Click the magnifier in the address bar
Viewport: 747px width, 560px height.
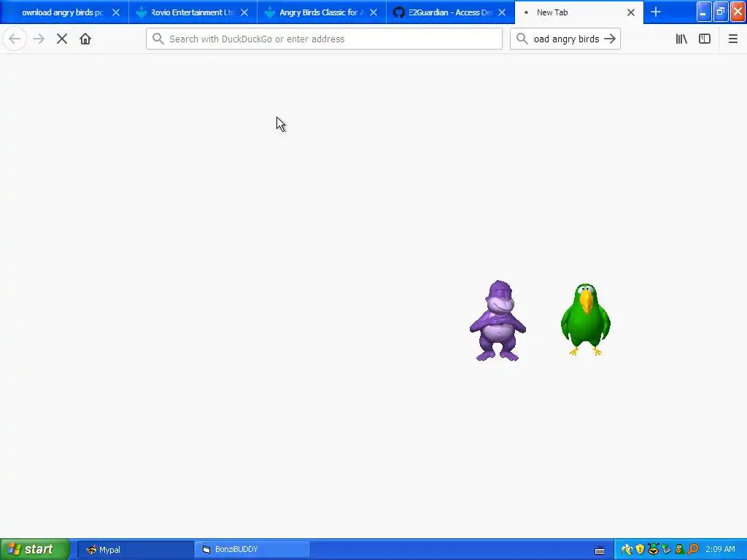tap(158, 39)
